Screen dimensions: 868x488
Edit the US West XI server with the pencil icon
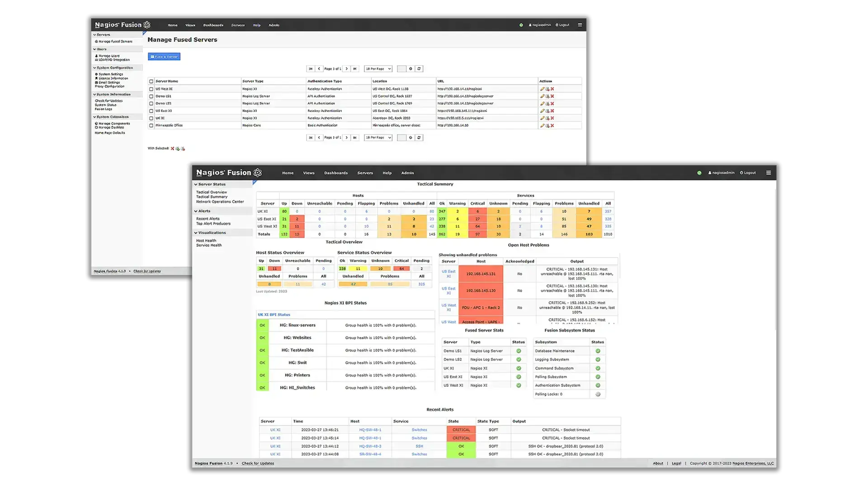coord(542,89)
